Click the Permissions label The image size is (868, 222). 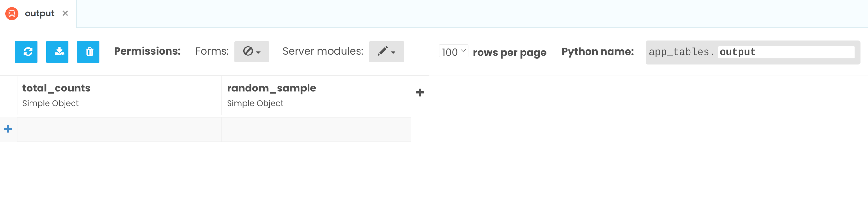coord(147,51)
